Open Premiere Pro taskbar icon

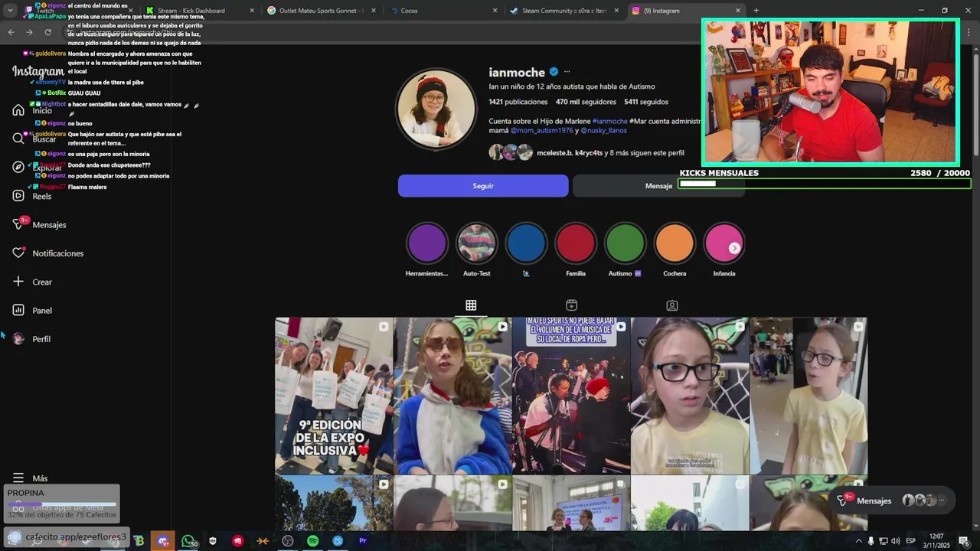(363, 541)
